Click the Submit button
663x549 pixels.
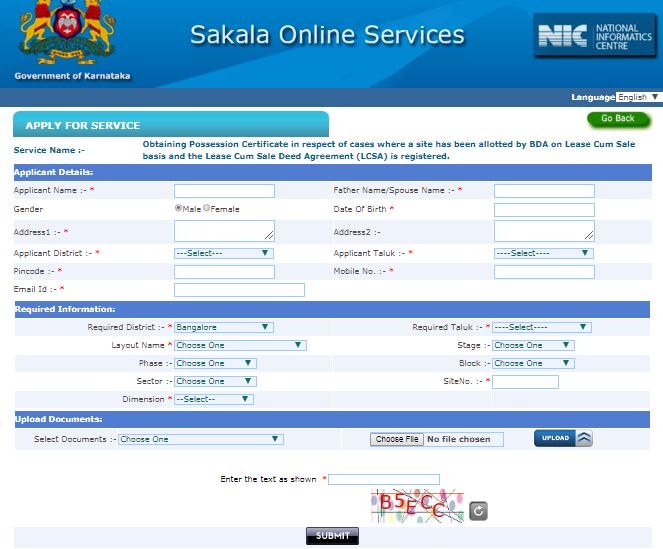[332, 536]
